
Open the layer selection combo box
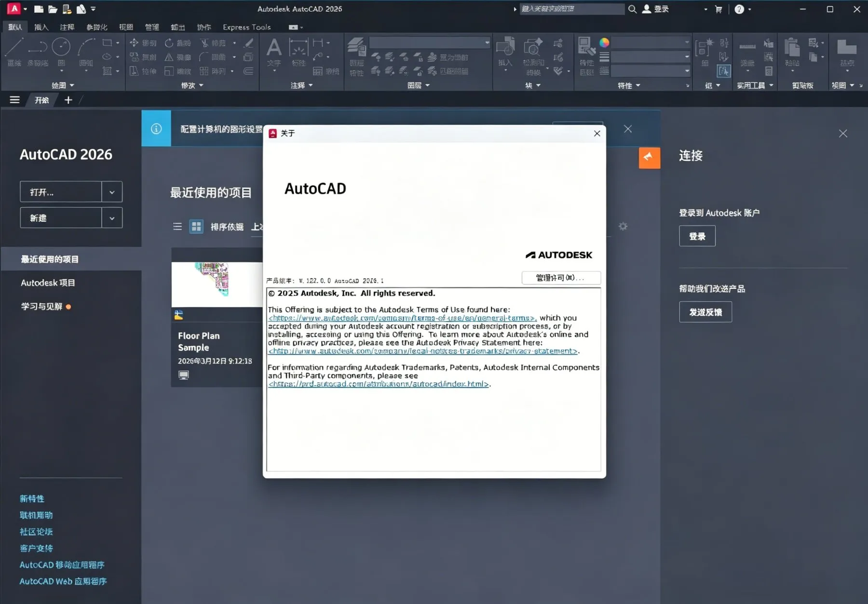coord(430,43)
